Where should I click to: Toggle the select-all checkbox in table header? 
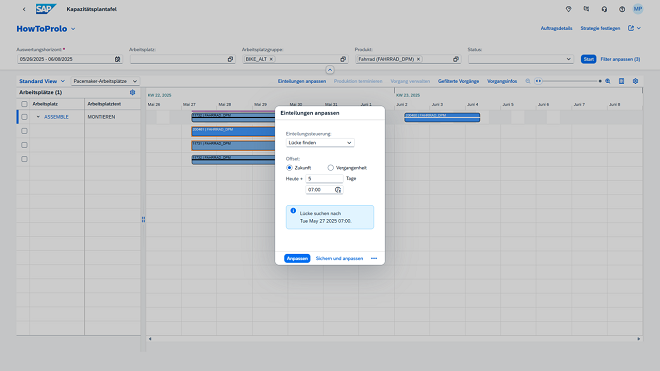(24, 104)
